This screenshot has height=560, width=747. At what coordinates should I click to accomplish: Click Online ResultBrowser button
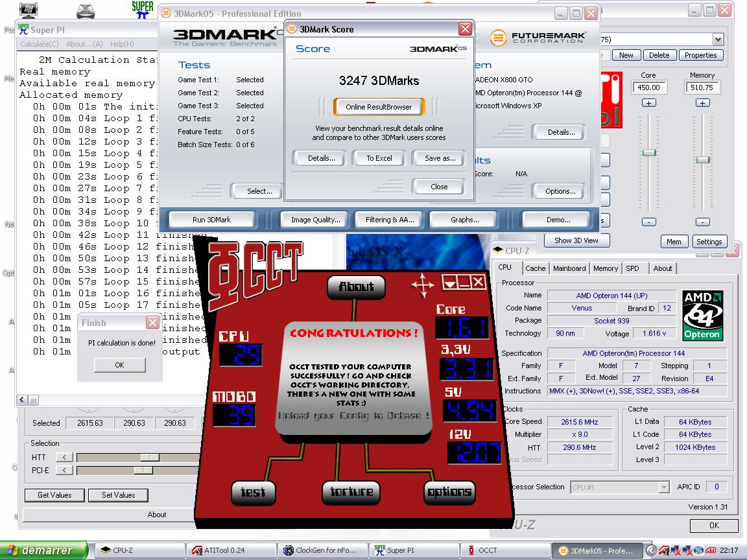(379, 107)
